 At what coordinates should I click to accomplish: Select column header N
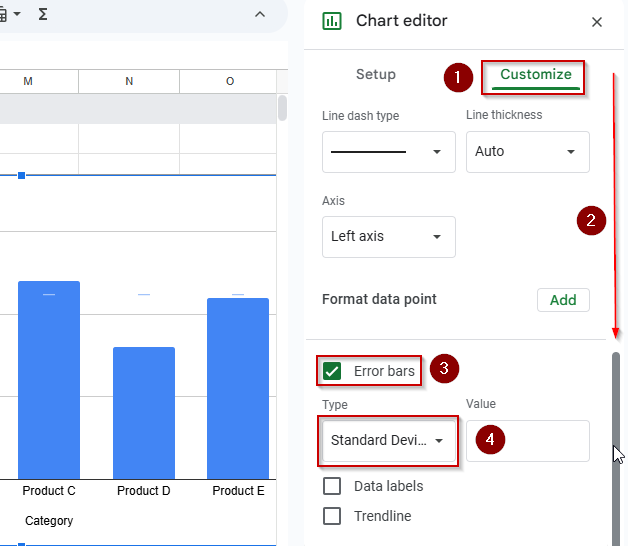tap(129, 81)
